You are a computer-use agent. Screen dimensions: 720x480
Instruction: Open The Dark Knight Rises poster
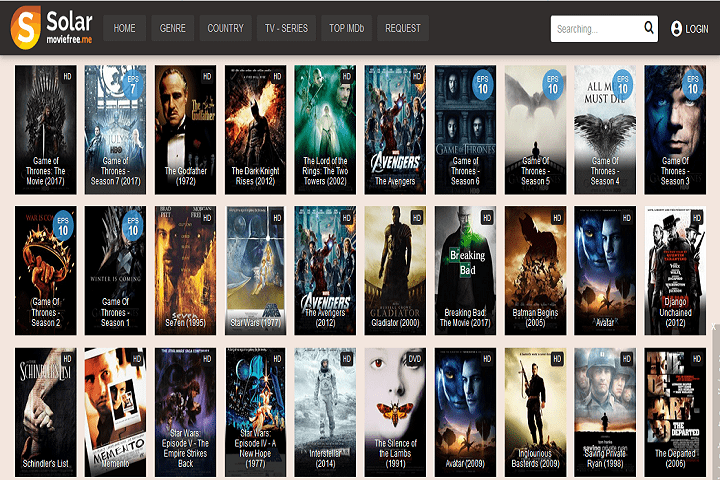coord(255,130)
